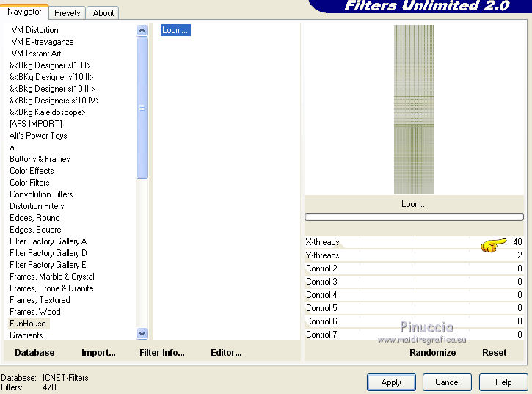Click the category list scroll-up arrow
This screenshot has height=394, width=532.
142,31
